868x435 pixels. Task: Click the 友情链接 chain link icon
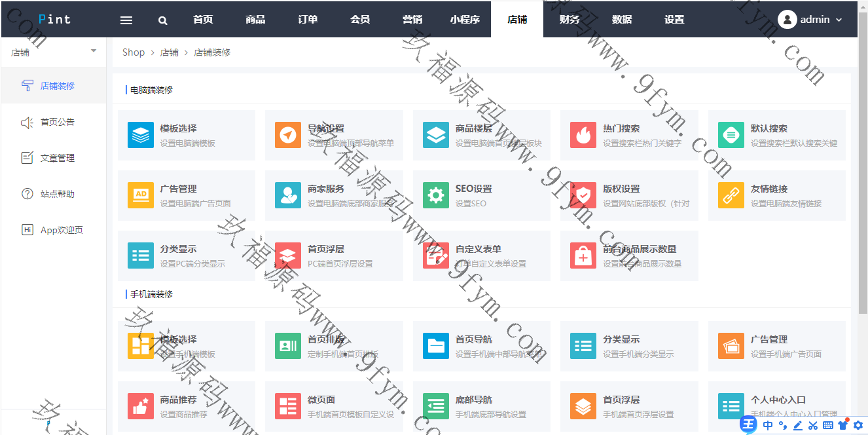[x=731, y=195]
